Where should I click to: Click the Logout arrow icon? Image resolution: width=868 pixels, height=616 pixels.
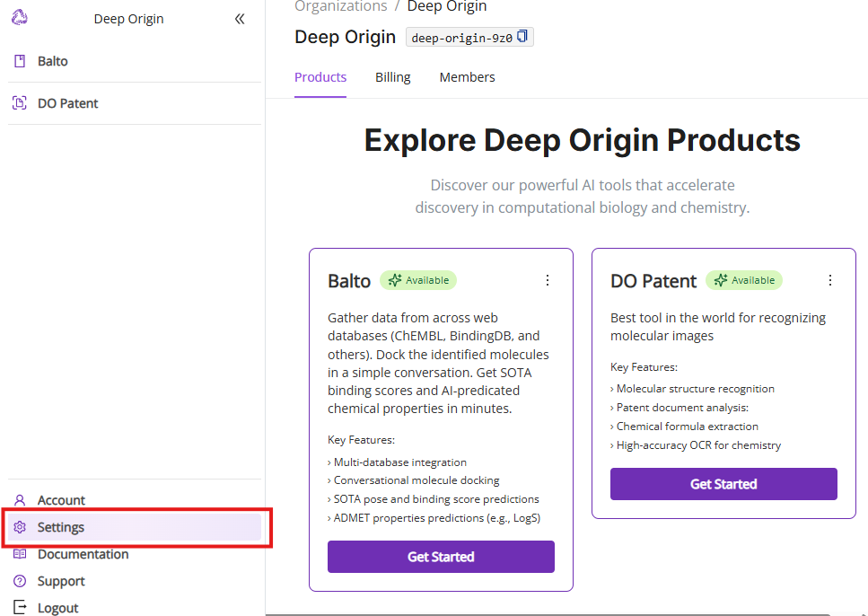pos(20,608)
